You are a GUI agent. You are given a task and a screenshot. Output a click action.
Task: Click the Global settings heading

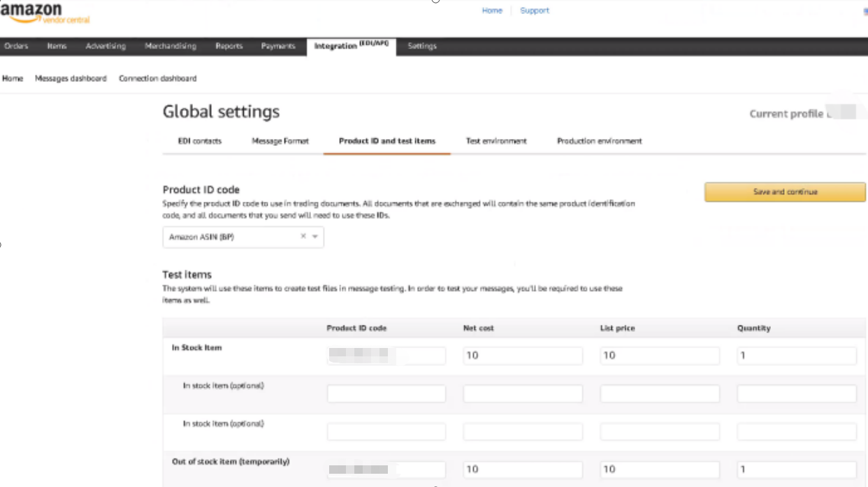[x=221, y=112]
